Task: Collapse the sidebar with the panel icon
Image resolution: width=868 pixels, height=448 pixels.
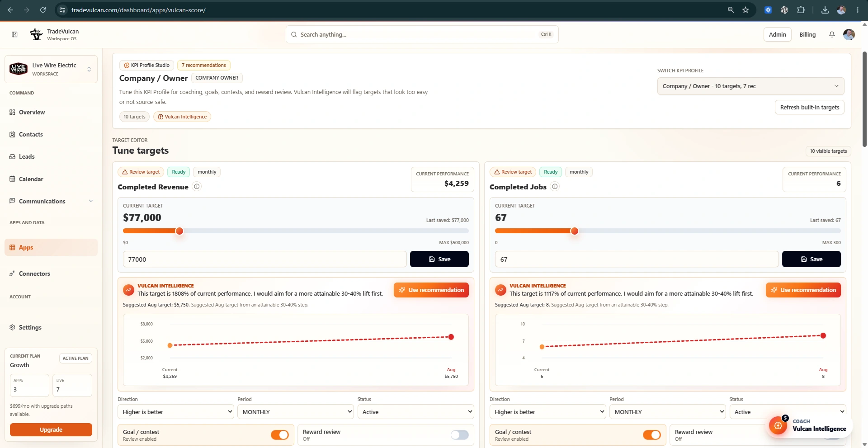Action: [x=14, y=34]
